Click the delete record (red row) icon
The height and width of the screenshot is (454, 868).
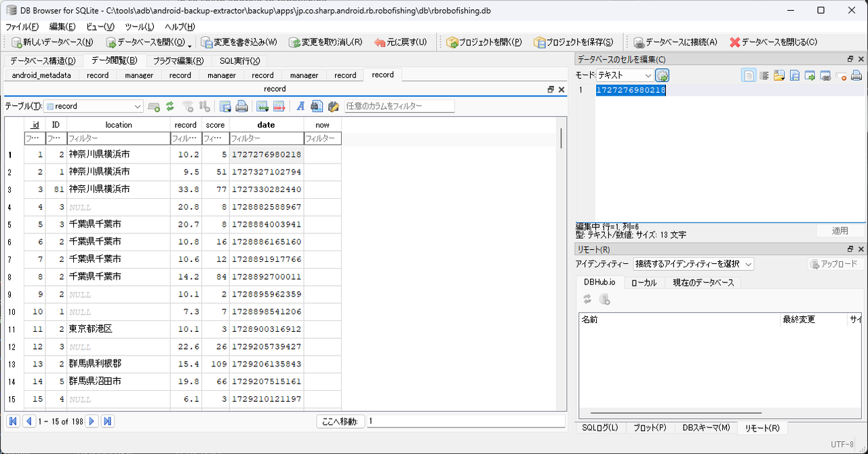[279, 107]
